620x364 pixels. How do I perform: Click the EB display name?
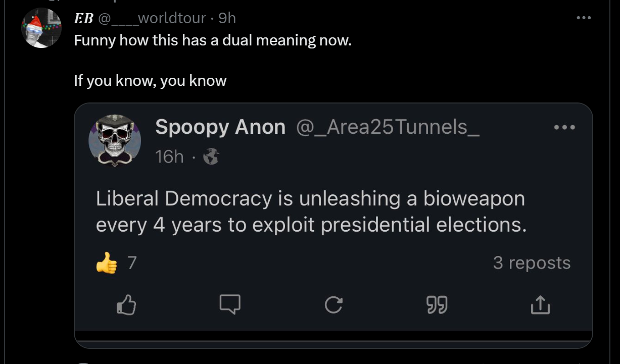click(83, 18)
